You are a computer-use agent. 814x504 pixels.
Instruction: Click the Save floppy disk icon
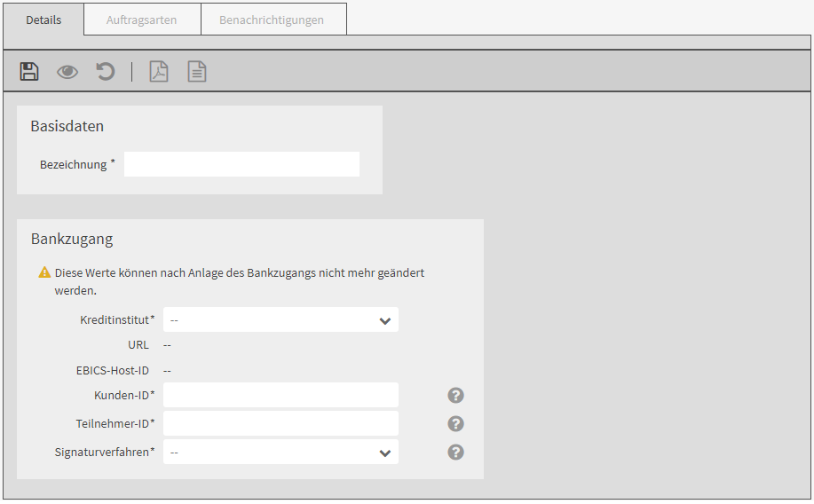coord(29,71)
